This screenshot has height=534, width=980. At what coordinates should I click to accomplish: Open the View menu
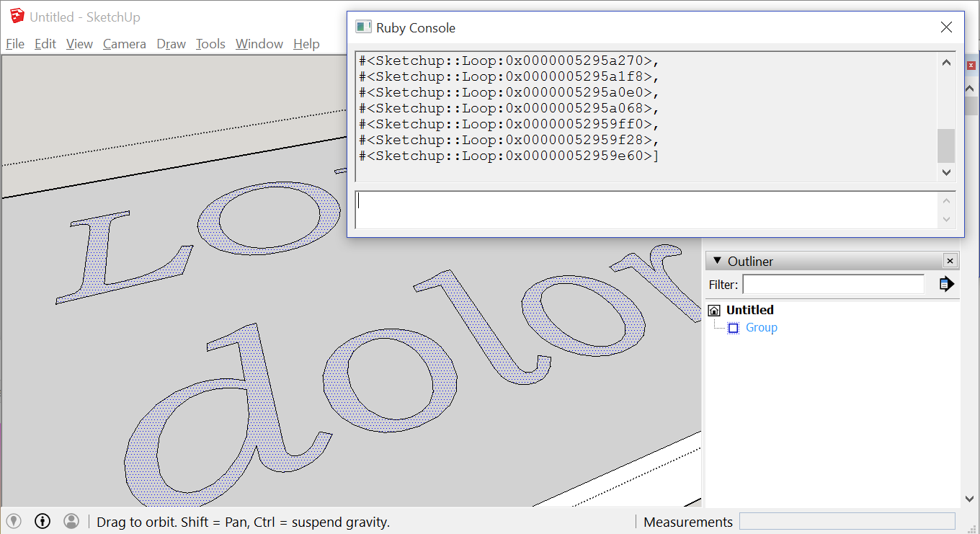(x=79, y=44)
